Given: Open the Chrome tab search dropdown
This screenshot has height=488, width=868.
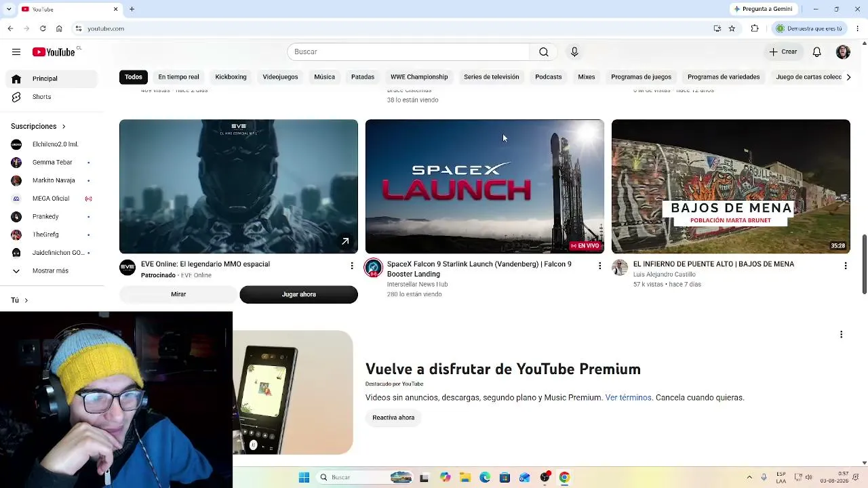Looking at the screenshot, I should tap(10, 9).
